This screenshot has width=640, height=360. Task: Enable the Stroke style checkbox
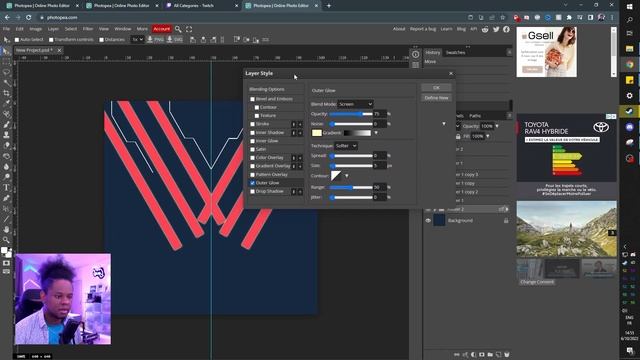[x=252, y=124]
